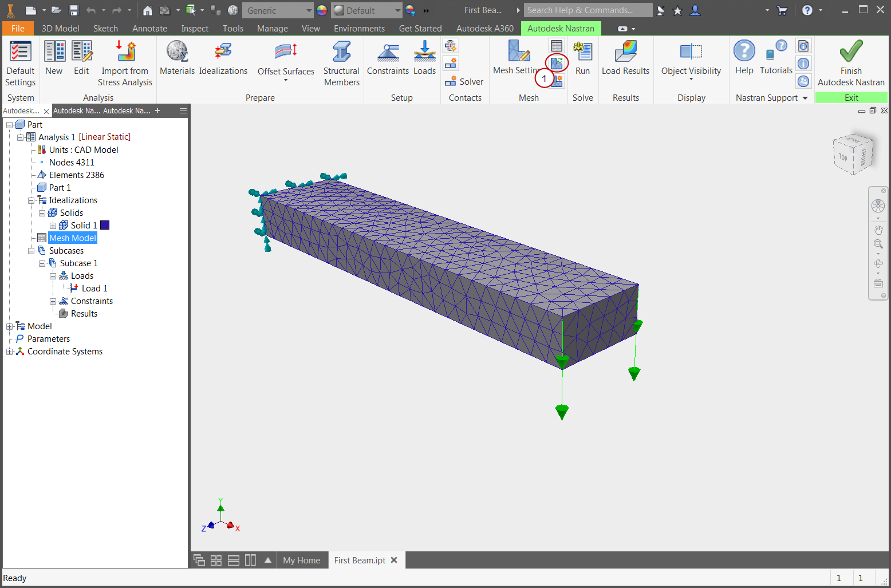Expand the Constraints node under Subcase 1
891x588 pixels.
point(53,301)
